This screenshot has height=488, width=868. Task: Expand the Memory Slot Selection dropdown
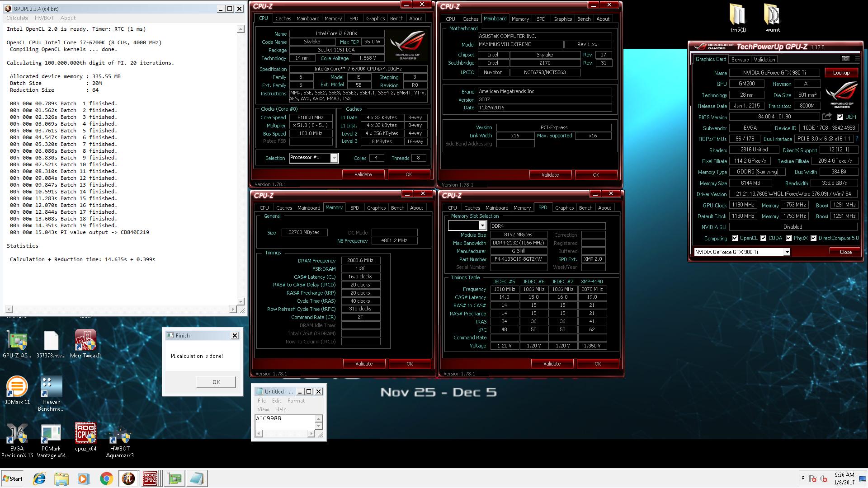pyautogui.click(x=482, y=225)
